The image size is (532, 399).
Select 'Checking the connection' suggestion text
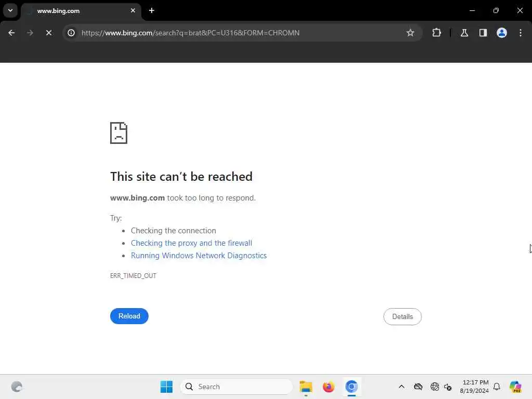coord(174,231)
